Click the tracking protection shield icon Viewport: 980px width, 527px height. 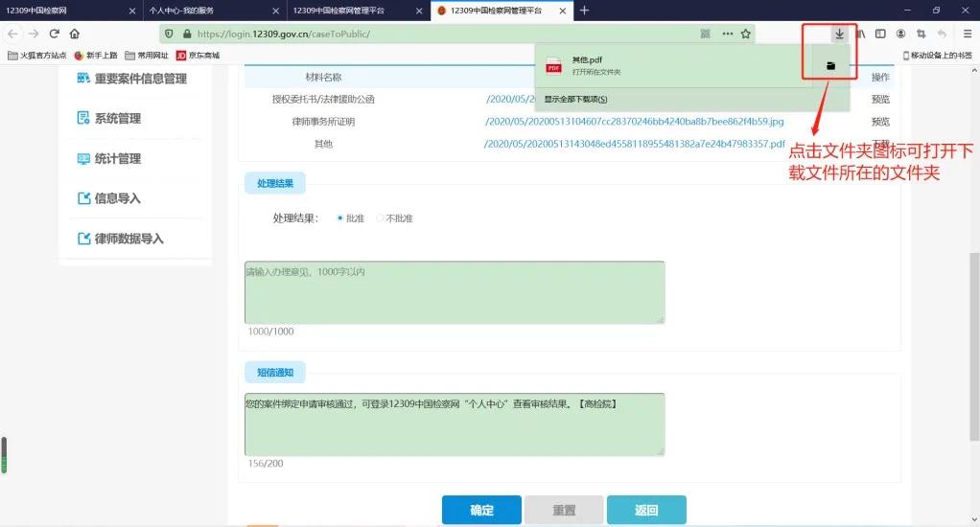tap(169, 34)
